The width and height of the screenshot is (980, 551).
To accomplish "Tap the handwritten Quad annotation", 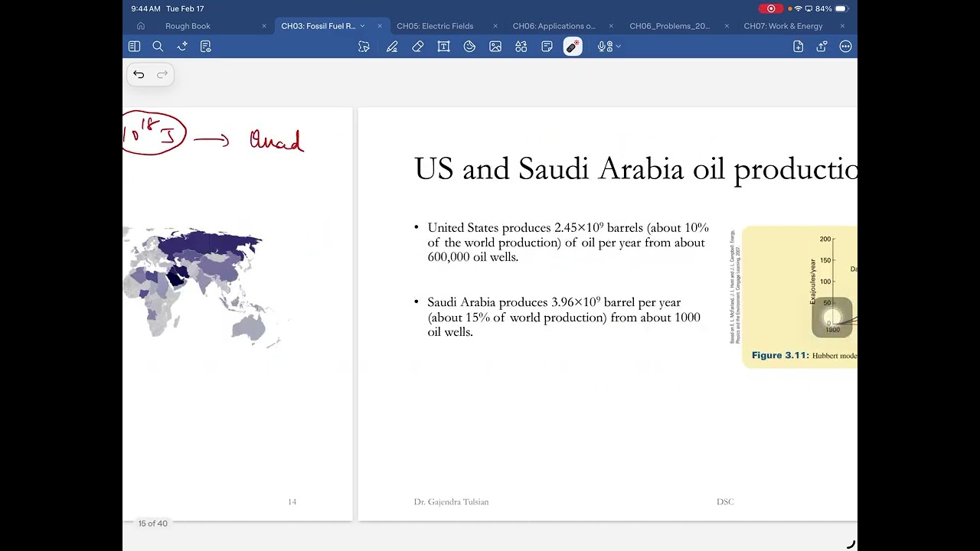I will tap(277, 140).
